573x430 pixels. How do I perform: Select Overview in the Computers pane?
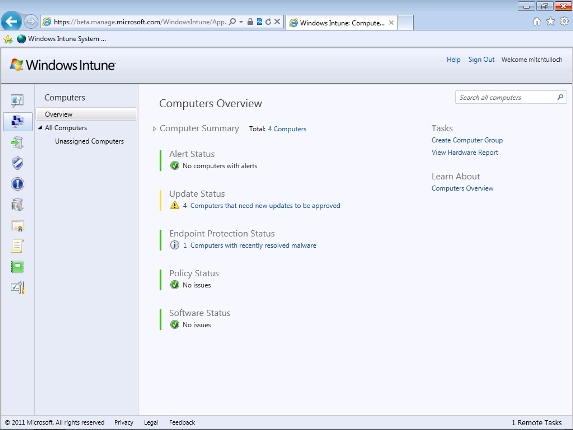click(86, 114)
